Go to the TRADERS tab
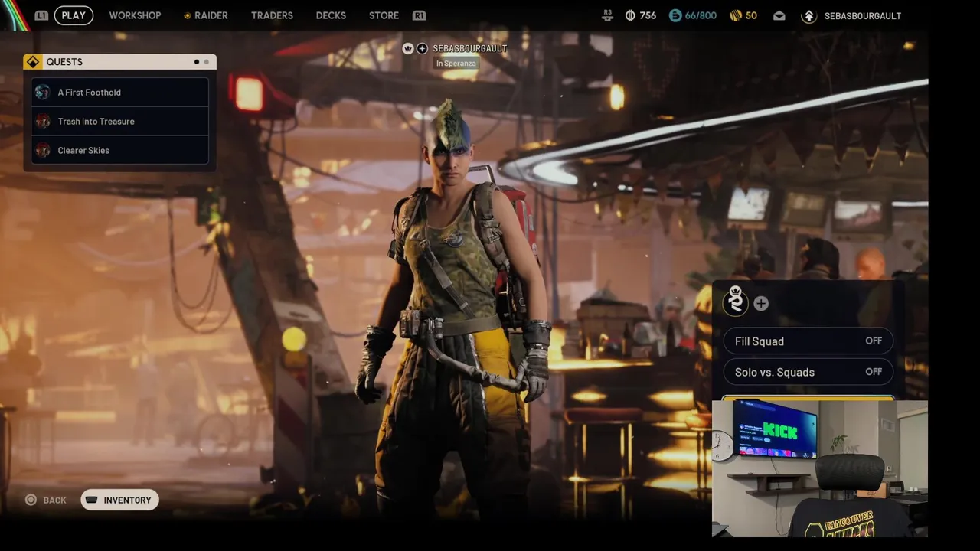The image size is (980, 551). point(272,15)
